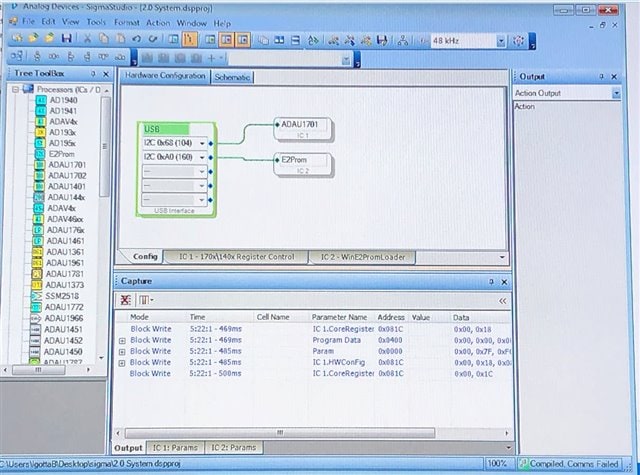Cascade windows using overlapping pages icon
Viewport: 640px width, 475px height.
(263, 40)
